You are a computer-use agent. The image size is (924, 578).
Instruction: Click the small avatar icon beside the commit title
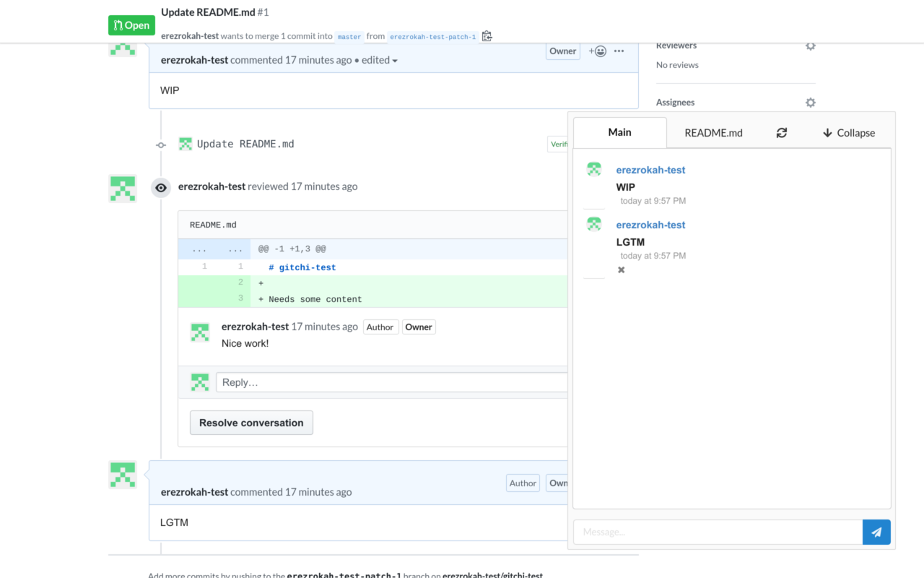(186, 144)
